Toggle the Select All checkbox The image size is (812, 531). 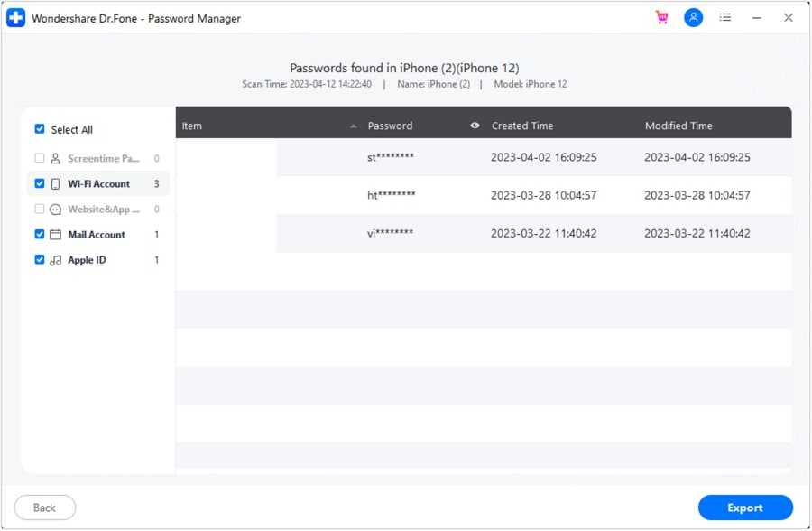click(x=40, y=129)
